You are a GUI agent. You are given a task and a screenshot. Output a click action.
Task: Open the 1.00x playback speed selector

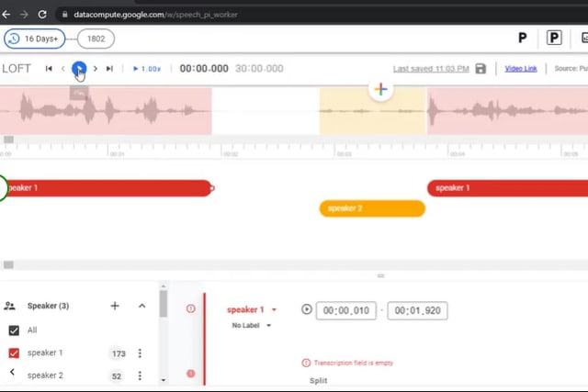point(147,69)
